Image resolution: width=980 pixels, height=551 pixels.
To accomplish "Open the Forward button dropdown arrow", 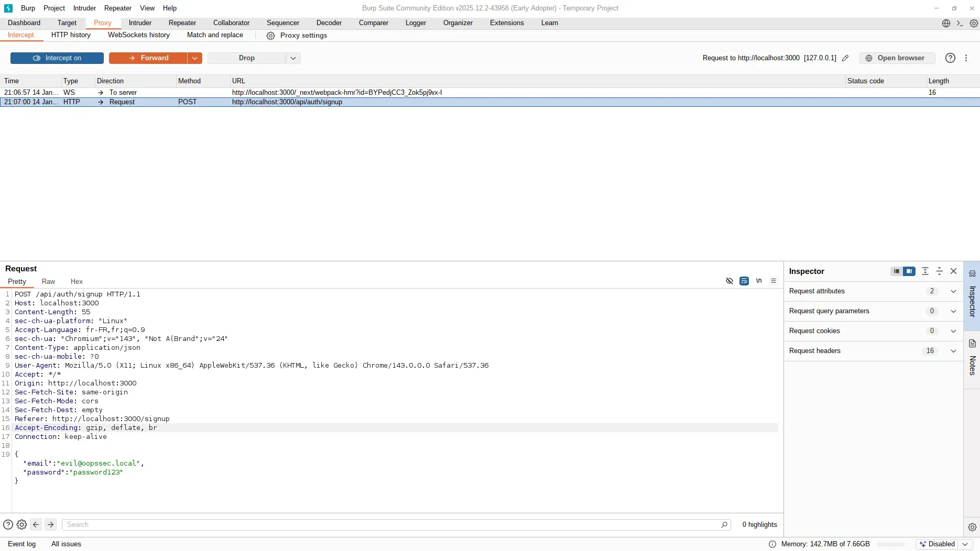I will tap(194, 58).
